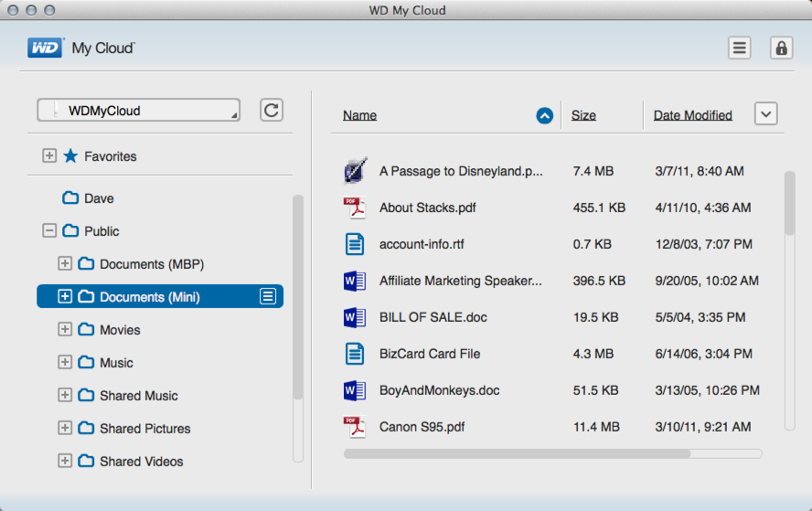Sort files by Date Modified header

coord(692,115)
